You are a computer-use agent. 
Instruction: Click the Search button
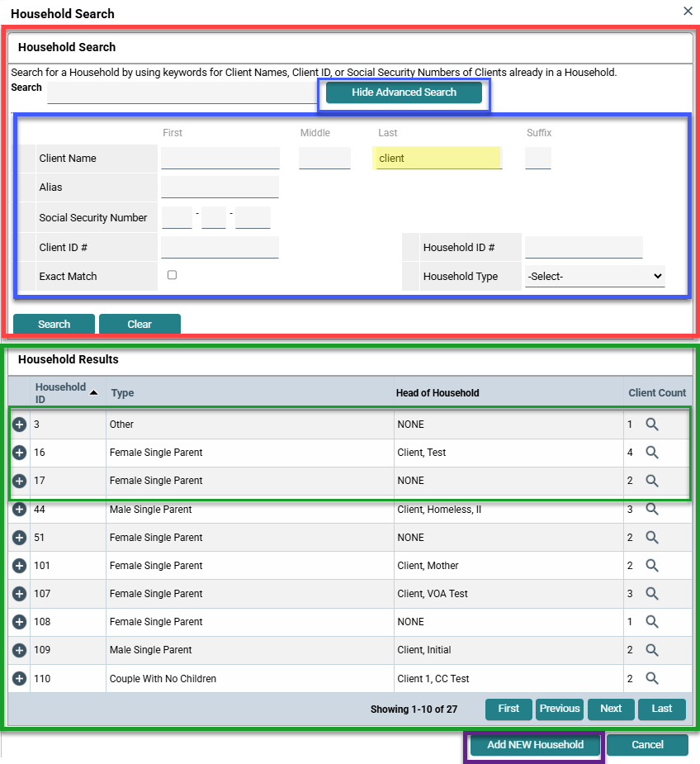tap(54, 324)
